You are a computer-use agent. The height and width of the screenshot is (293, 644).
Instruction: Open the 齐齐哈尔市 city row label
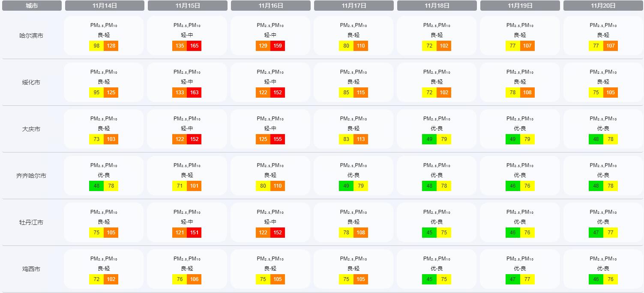(31, 176)
